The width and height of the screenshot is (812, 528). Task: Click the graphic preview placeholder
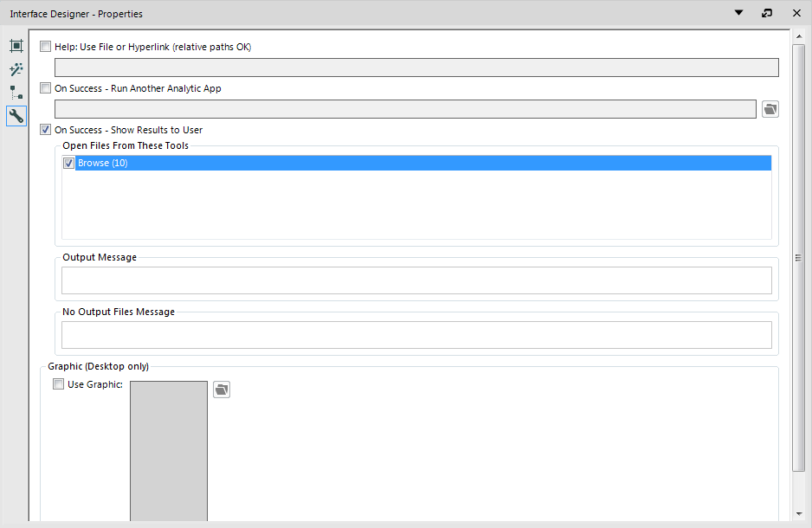click(x=168, y=450)
